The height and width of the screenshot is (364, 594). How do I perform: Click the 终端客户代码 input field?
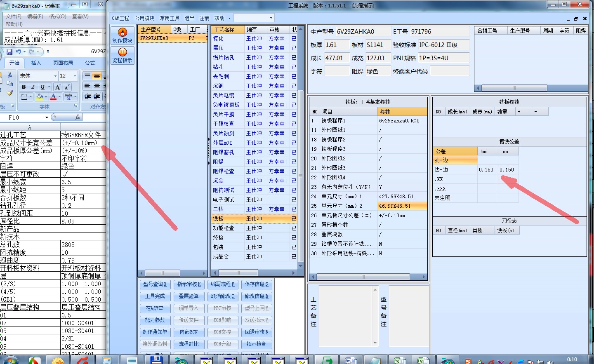(450, 71)
